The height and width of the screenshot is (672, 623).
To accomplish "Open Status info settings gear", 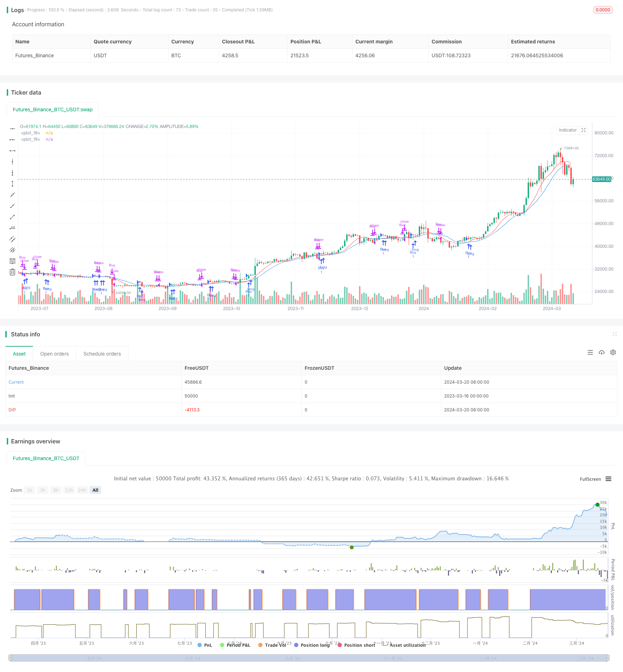I will point(613,352).
